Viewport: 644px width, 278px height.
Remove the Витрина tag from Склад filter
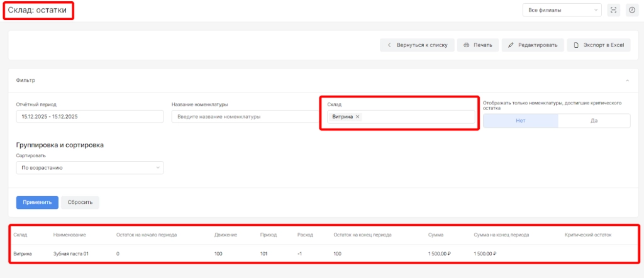pos(358,117)
